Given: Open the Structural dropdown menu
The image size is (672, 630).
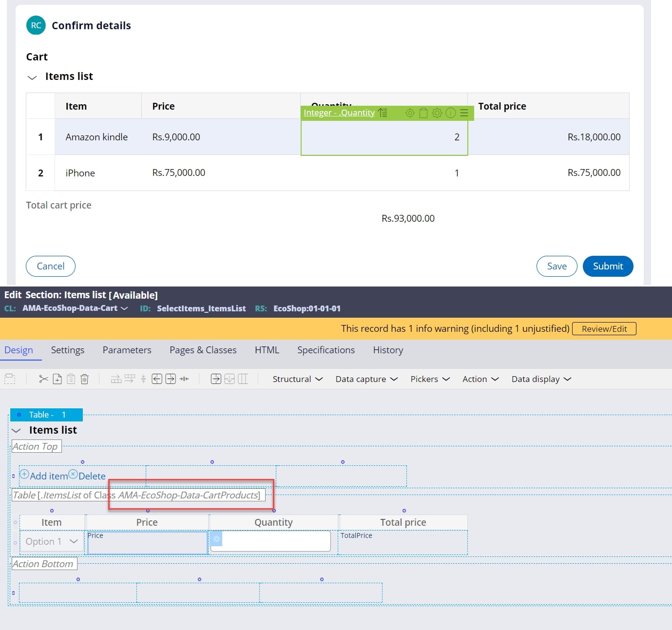Looking at the screenshot, I should [x=297, y=379].
